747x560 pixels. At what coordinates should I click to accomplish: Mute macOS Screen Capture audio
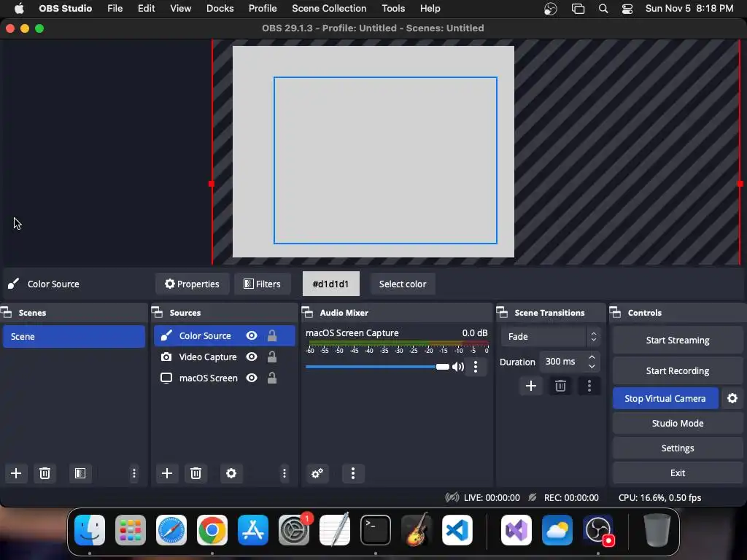click(458, 367)
